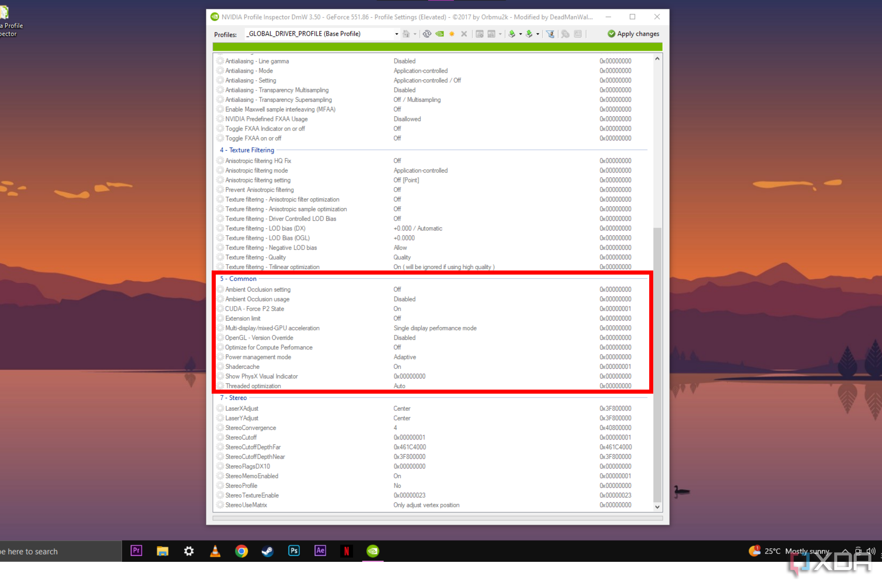
Task: Add an application to the current profile
Action: point(479,34)
